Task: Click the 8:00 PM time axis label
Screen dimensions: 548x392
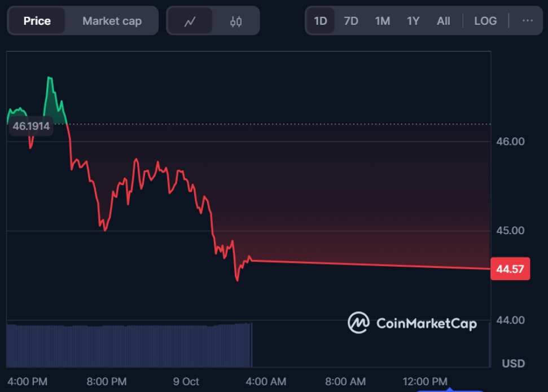Action: click(106, 382)
